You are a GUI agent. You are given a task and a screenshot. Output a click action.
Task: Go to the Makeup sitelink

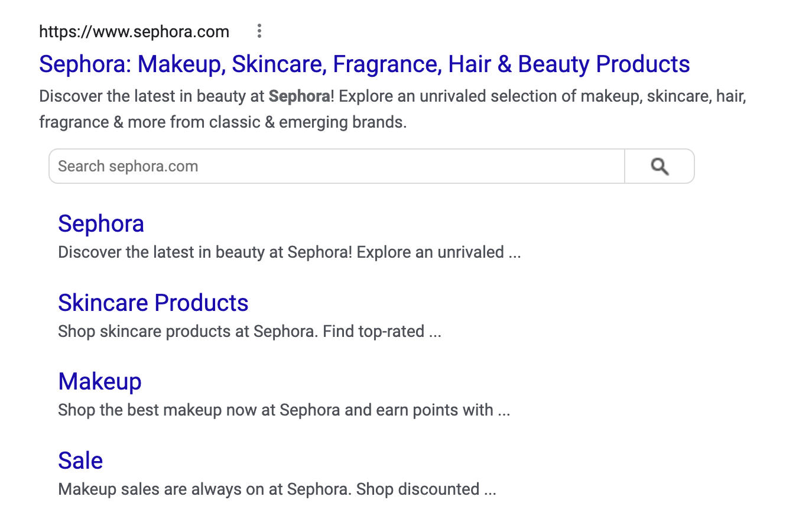point(100,382)
